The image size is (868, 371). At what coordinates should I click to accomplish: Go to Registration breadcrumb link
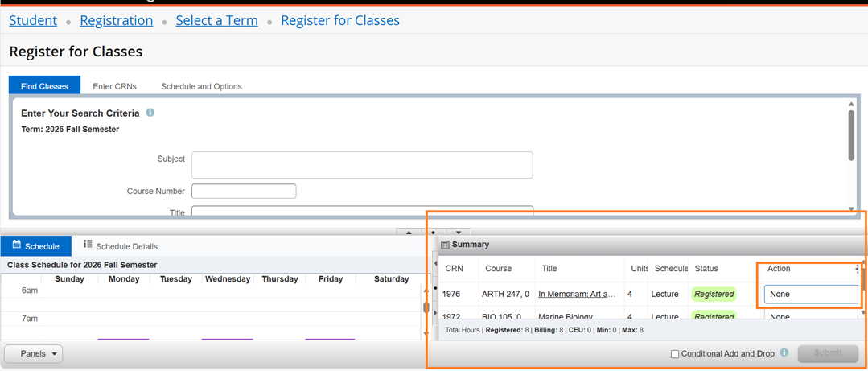117,20
